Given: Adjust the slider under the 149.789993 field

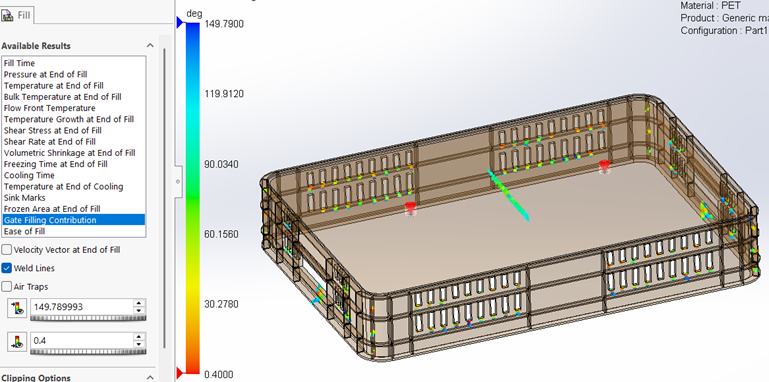Looking at the screenshot, I should click(x=88, y=318).
